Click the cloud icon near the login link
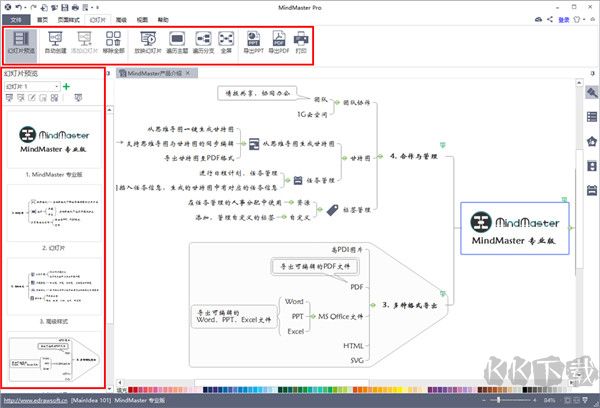This screenshot has width=600, height=408. point(538,20)
